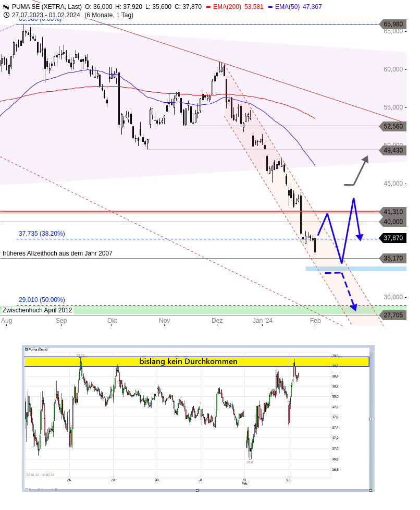Click the 36,6 price label in lower chart

click(335, 470)
